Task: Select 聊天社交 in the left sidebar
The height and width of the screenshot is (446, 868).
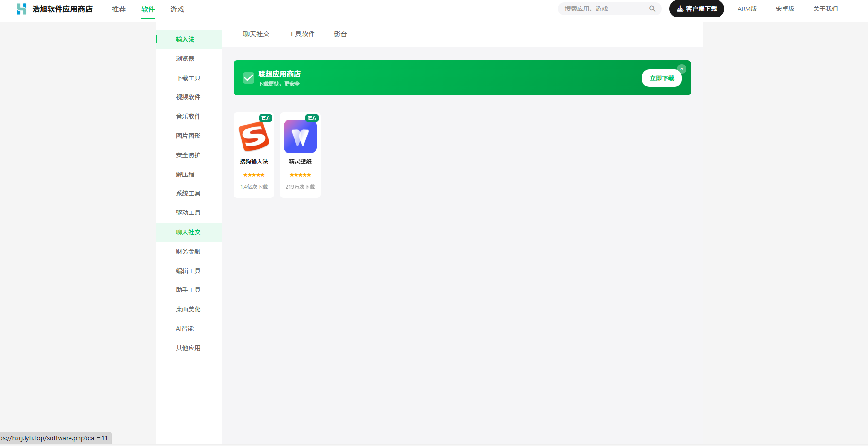Action: click(188, 232)
